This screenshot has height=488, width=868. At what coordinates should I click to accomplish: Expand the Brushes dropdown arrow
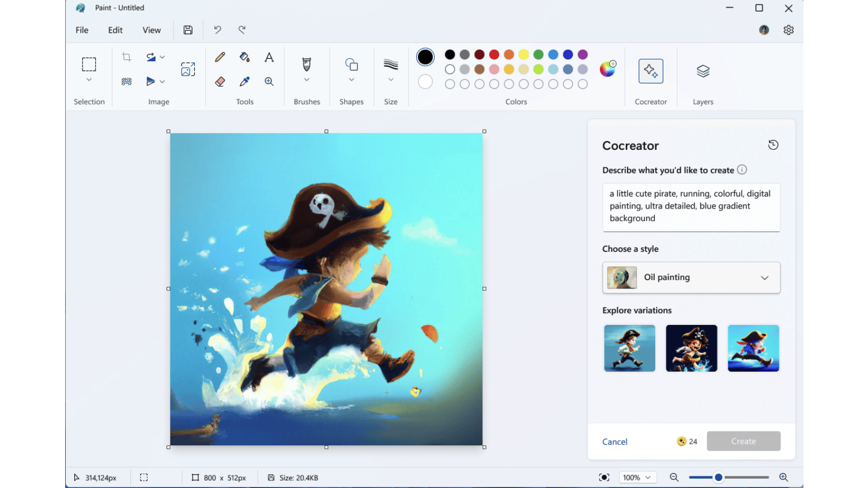tap(307, 80)
